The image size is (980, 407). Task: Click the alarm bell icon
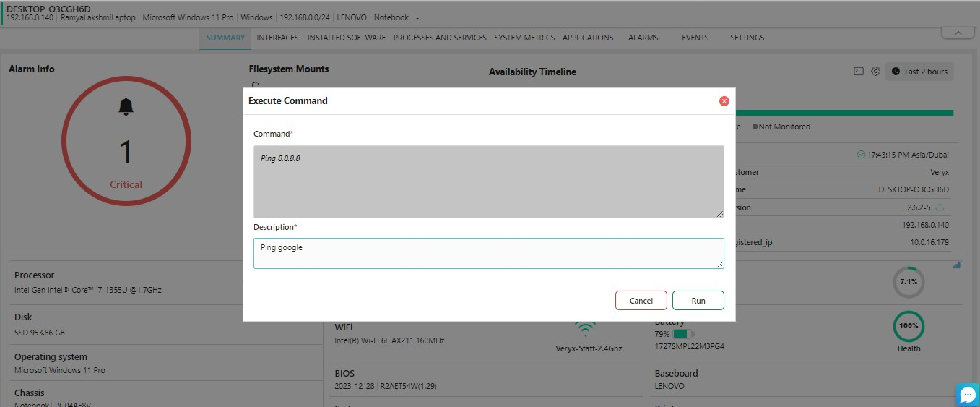[x=126, y=107]
